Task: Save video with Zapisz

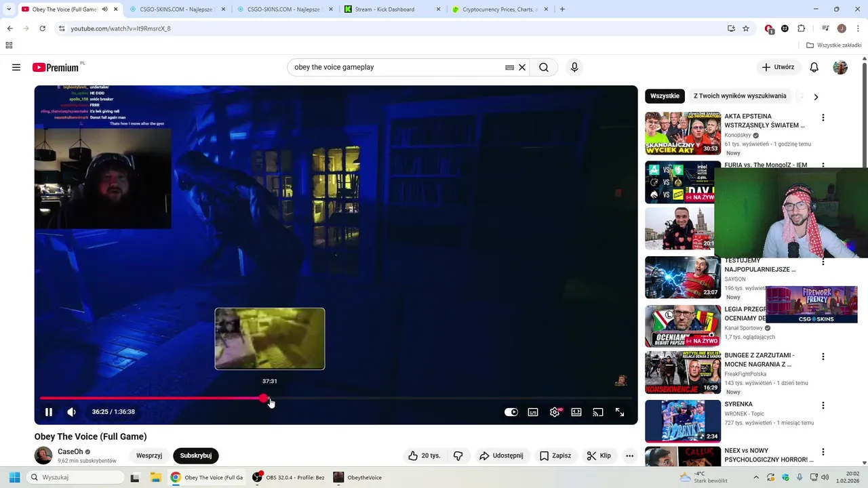Action: [555, 455]
